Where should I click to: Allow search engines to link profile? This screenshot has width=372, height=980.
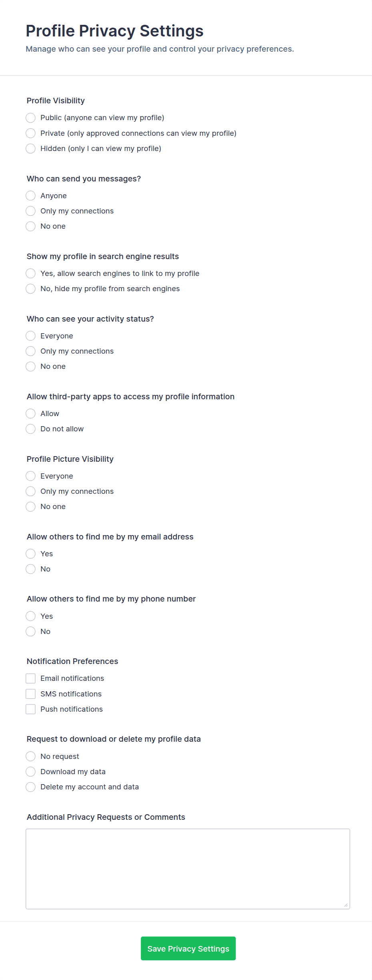click(31, 273)
